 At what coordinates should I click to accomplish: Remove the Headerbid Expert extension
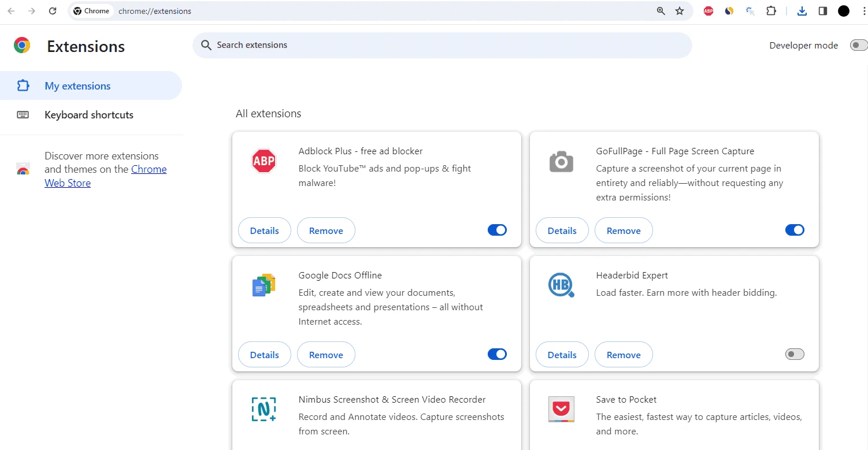tap(624, 355)
